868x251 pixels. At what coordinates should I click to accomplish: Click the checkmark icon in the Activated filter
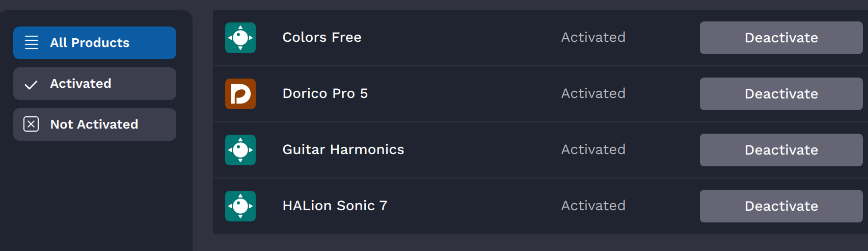pos(31,84)
